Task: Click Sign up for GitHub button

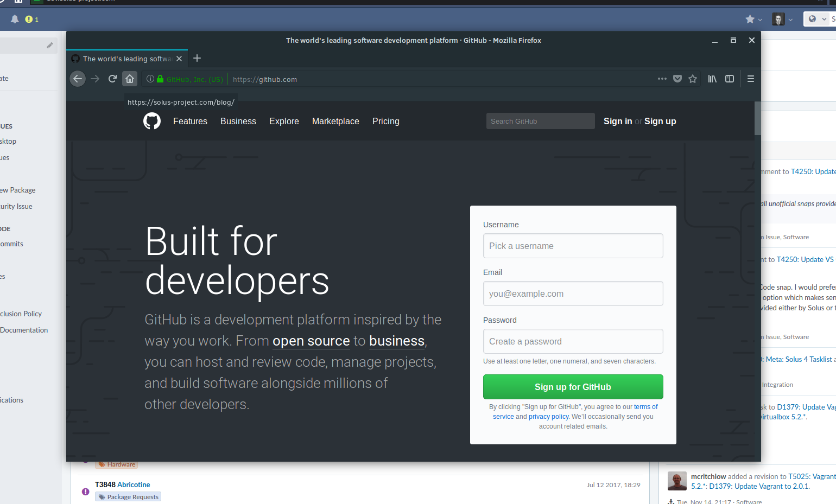Action: pos(573,387)
